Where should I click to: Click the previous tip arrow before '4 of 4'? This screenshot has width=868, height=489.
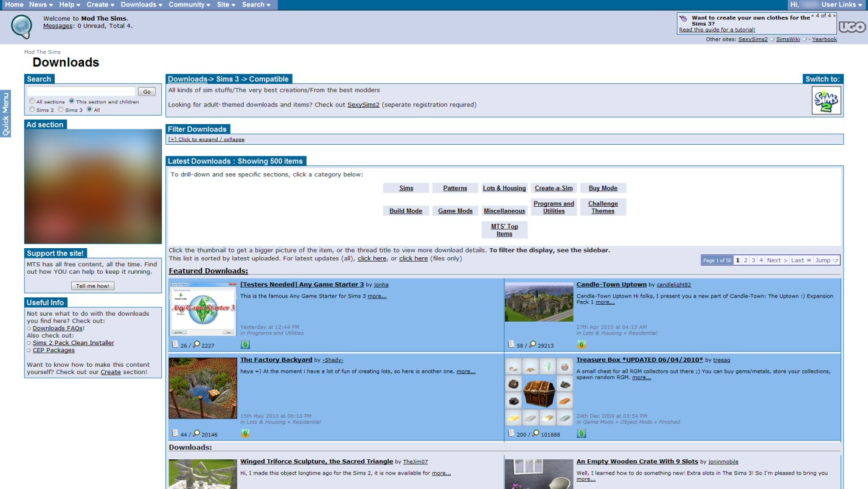[x=813, y=16]
